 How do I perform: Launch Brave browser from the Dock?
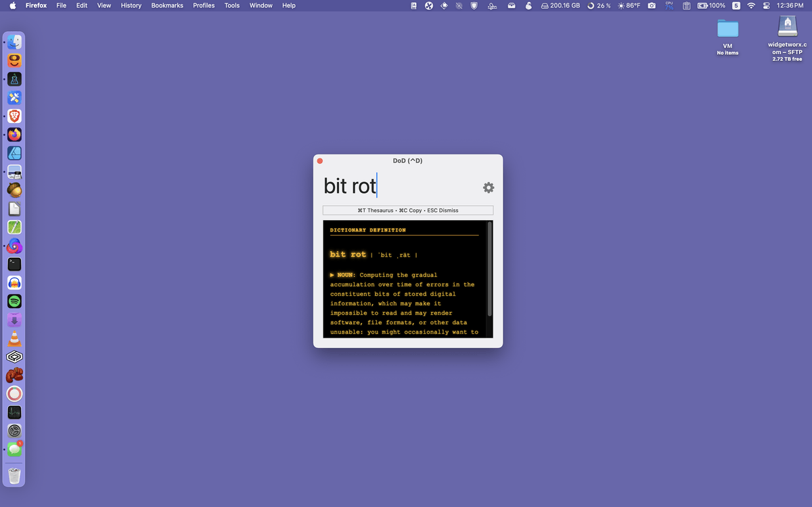pos(14,116)
